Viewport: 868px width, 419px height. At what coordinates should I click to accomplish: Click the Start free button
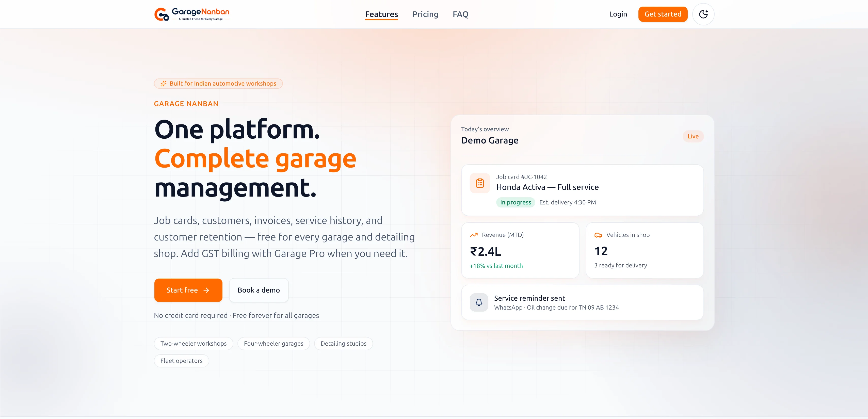coord(188,290)
